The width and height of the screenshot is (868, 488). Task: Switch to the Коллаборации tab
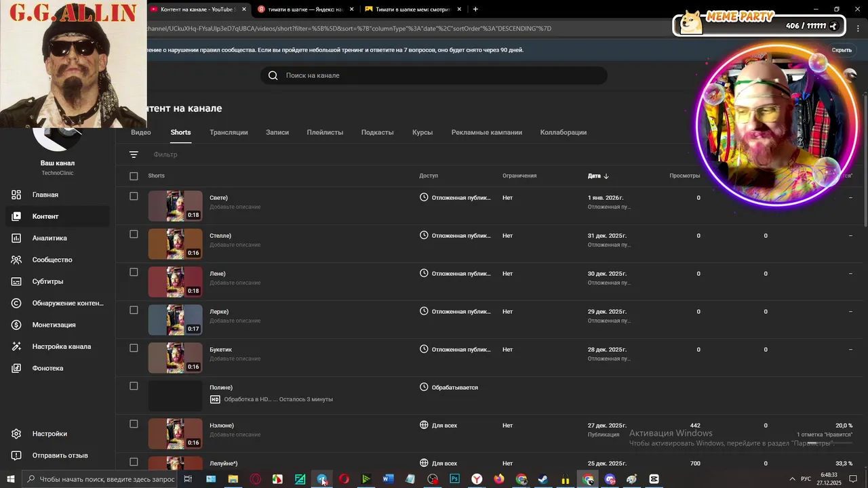point(564,132)
